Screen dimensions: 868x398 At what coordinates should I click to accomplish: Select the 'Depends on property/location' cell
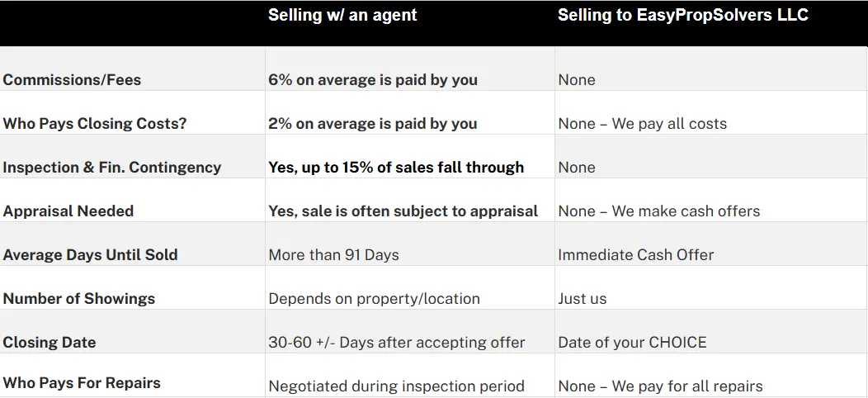[375, 299]
